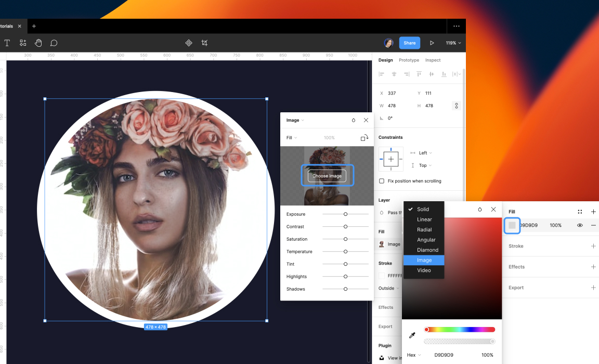Open horizontal constraint Left dropdown

pyautogui.click(x=425, y=153)
